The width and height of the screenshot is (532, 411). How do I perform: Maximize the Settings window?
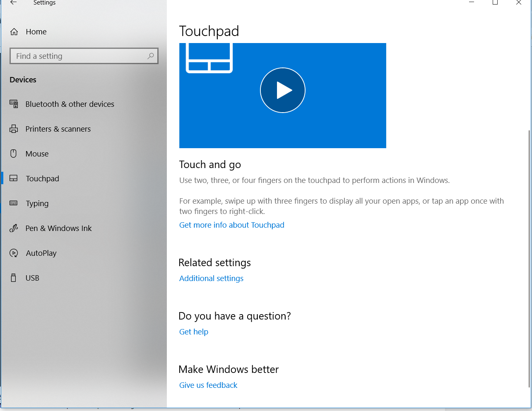pos(495,2)
